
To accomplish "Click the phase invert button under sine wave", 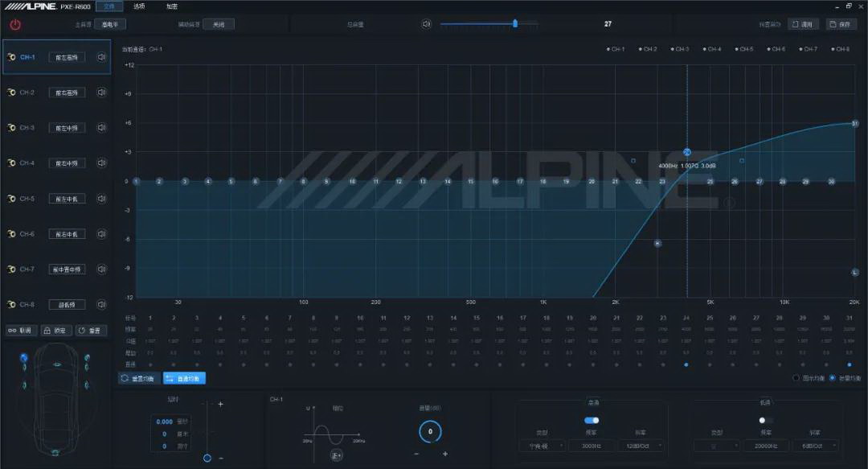I will coord(336,455).
